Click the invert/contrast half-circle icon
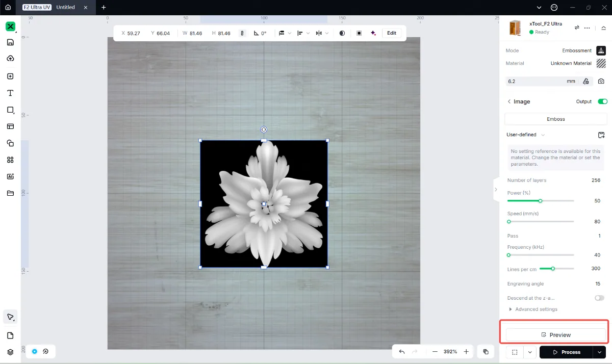This screenshot has width=612, height=364. tap(342, 33)
